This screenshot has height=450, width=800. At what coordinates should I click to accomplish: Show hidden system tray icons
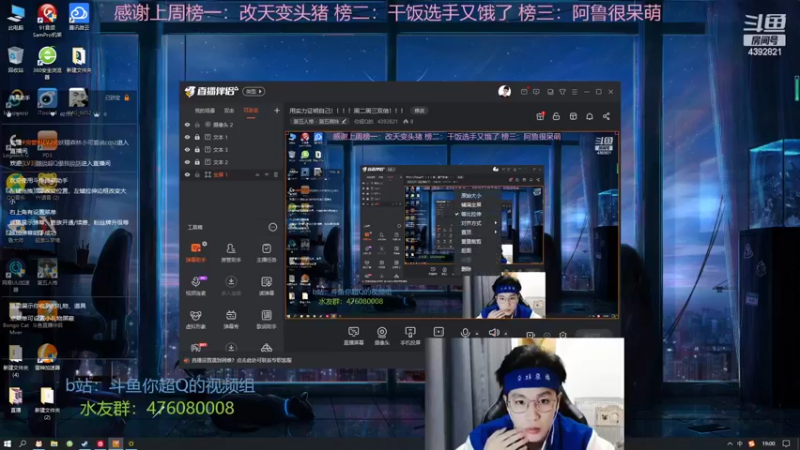pos(730,444)
